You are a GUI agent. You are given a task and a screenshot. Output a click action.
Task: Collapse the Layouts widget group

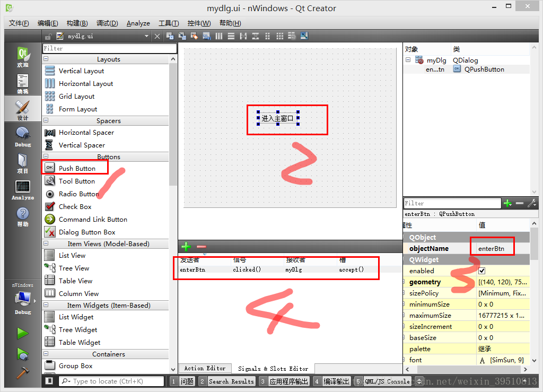(46, 59)
